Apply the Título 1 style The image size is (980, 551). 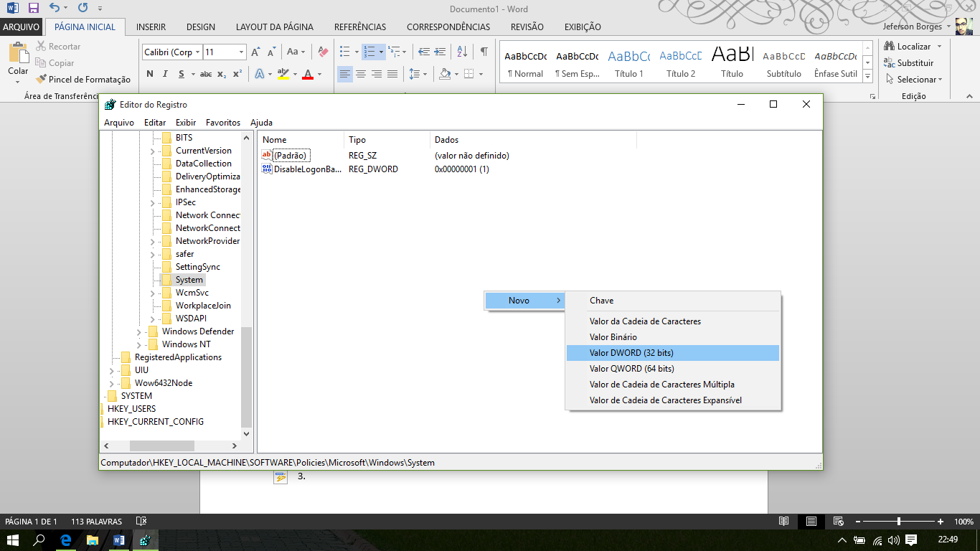tap(629, 63)
